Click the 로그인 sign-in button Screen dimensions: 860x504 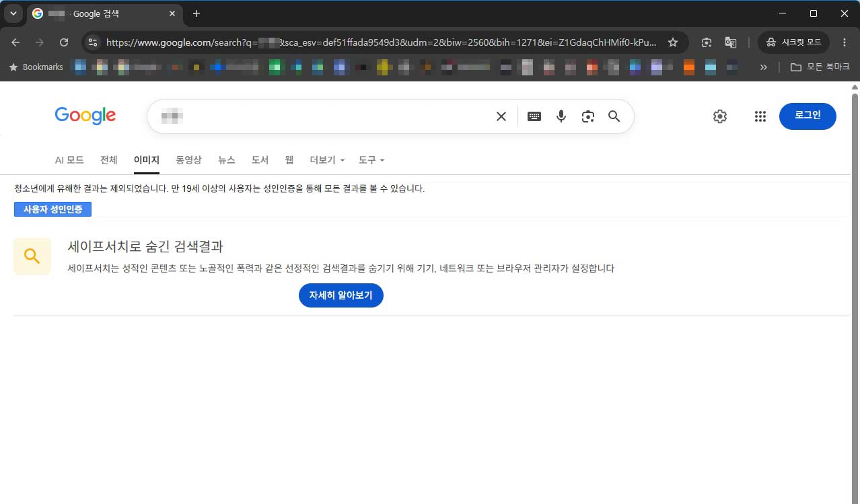pyautogui.click(x=808, y=116)
